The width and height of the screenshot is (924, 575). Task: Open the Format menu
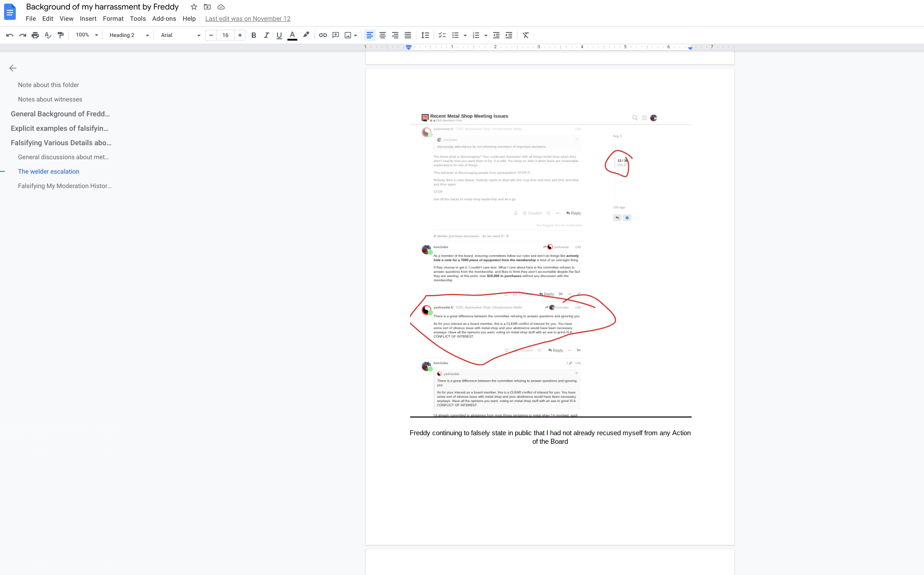tap(113, 18)
